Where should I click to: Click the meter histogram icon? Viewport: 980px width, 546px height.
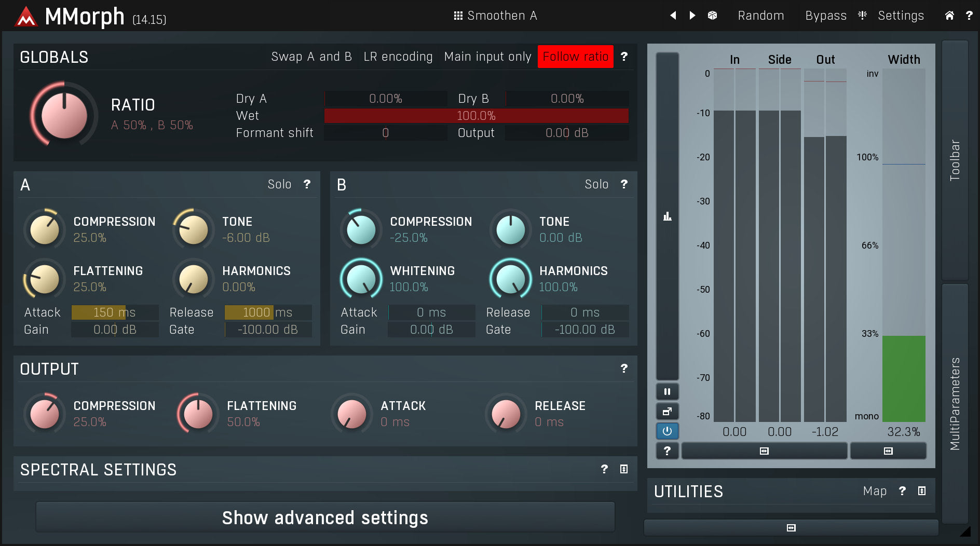(x=667, y=216)
